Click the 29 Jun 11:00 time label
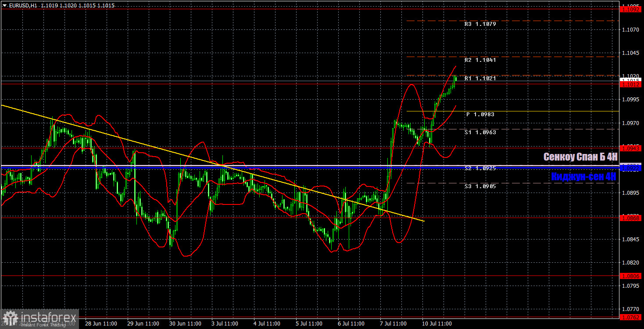Image resolution: width=644 pixels, height=329 pixels. [143, 324]
